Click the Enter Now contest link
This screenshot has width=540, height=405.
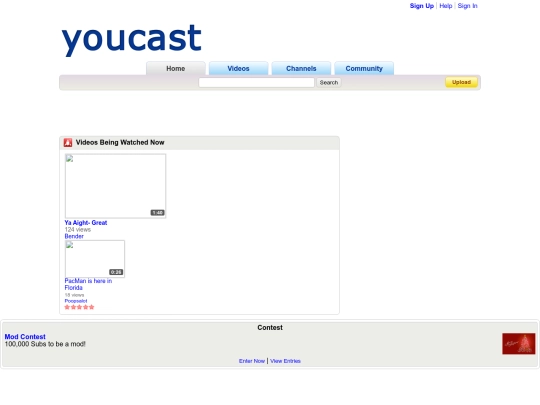click(x=252, y=361)
